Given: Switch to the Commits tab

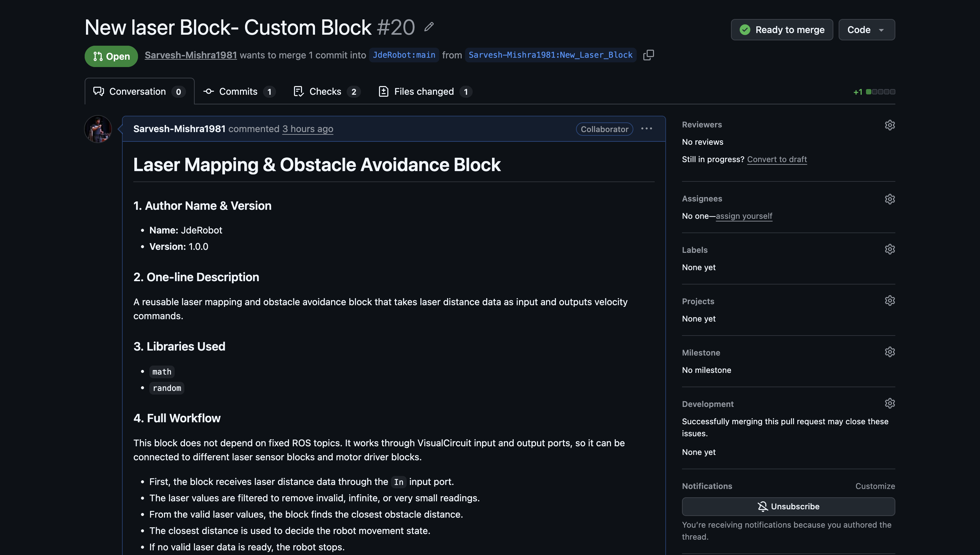Looking at the screenshot, I should point(239,91).
